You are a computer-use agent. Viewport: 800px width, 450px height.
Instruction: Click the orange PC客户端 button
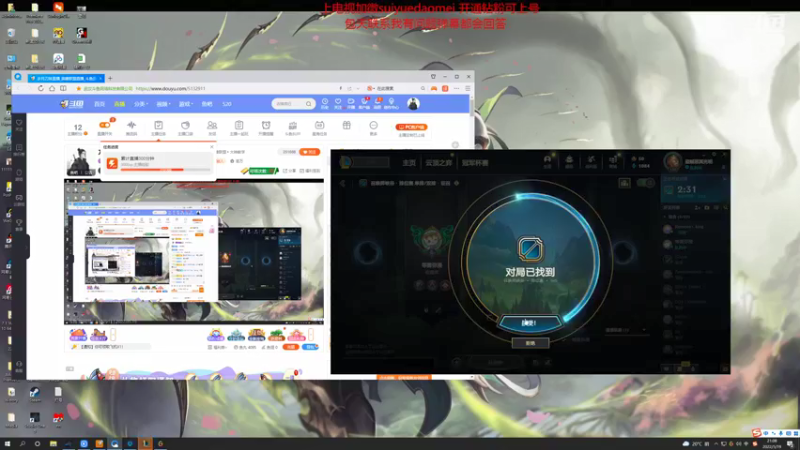[411, 127]
